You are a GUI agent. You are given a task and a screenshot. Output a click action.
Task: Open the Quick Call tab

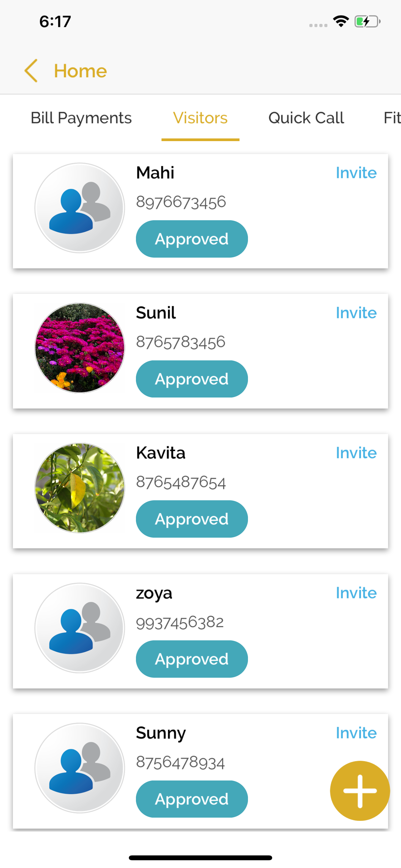306,118
